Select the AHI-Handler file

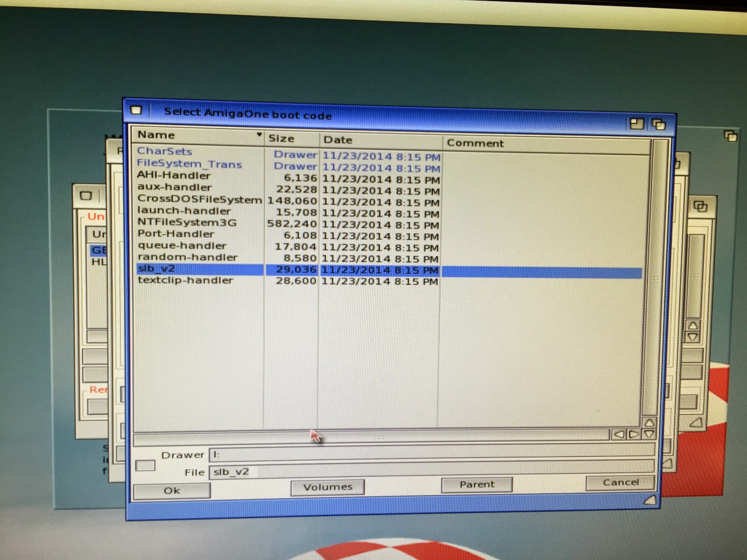174,175
